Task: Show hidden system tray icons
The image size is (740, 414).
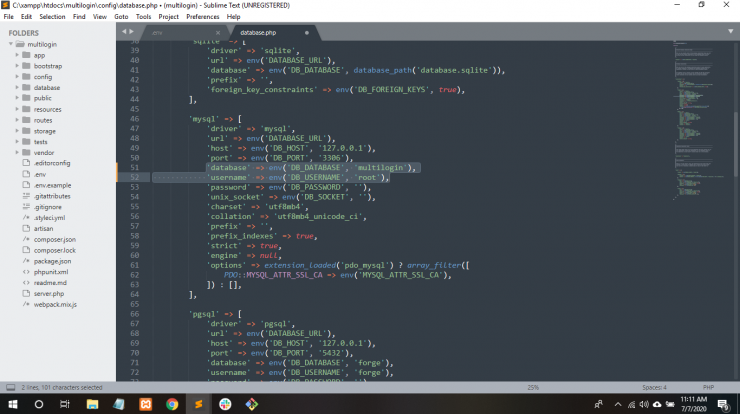Action: tap(618, 405)
